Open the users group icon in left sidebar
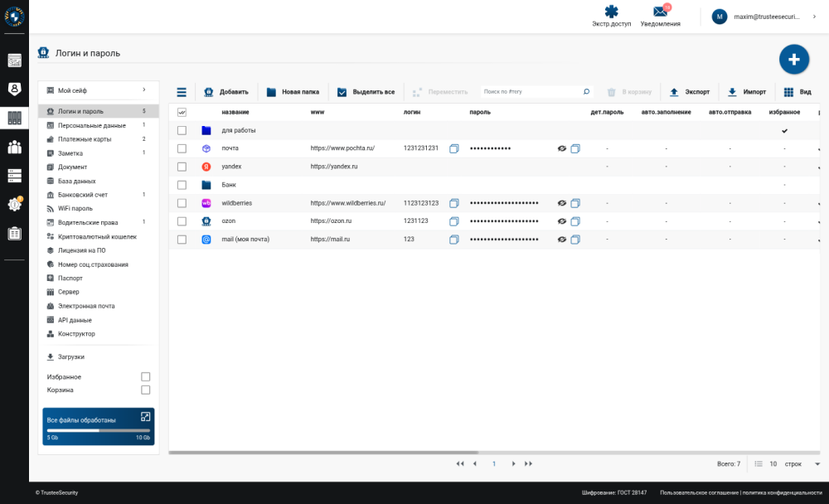The width and height of the screenshot is (829, 504). 14,147
